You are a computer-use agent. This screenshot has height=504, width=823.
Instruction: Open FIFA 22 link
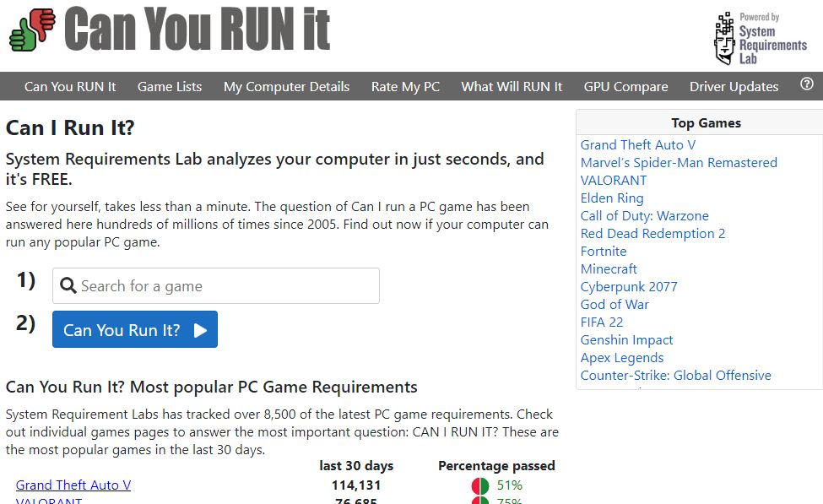(x=602, y=322)
